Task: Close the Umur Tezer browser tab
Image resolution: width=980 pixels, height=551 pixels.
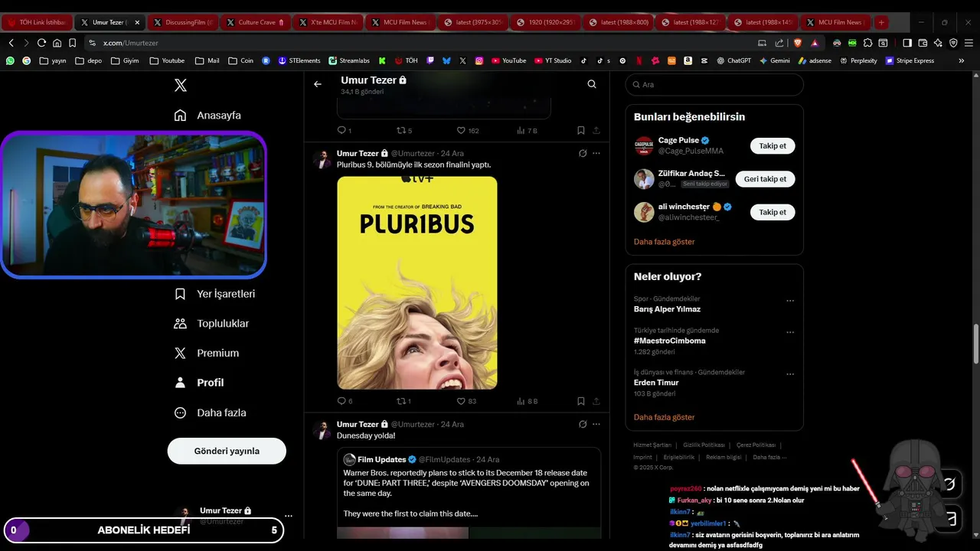Action: tap(137, 22)
